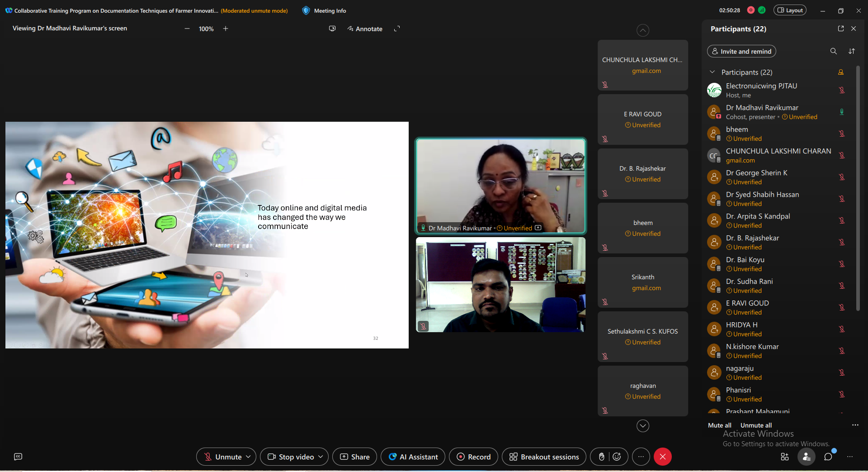The height and width of the screenshot is (472, 868).
Task: Open the Layout menu
Action: [790, 10]
